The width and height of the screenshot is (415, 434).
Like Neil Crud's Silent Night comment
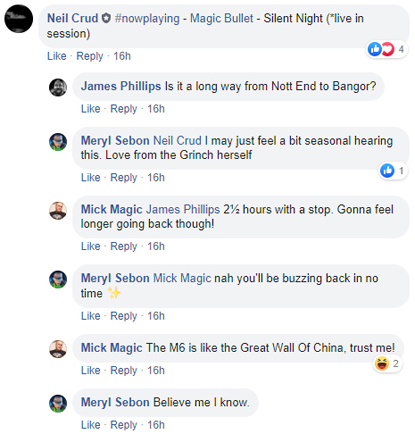[x=57, y=56]
